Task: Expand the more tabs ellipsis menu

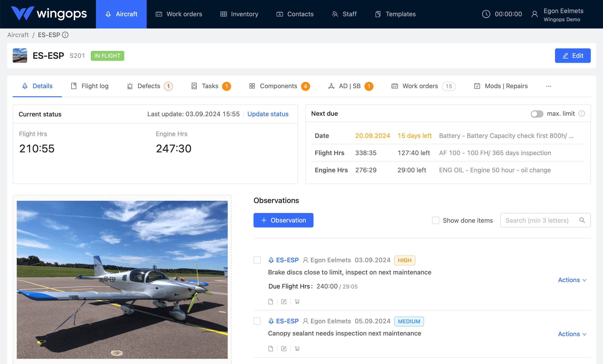Action: click(x=548, y=86)
